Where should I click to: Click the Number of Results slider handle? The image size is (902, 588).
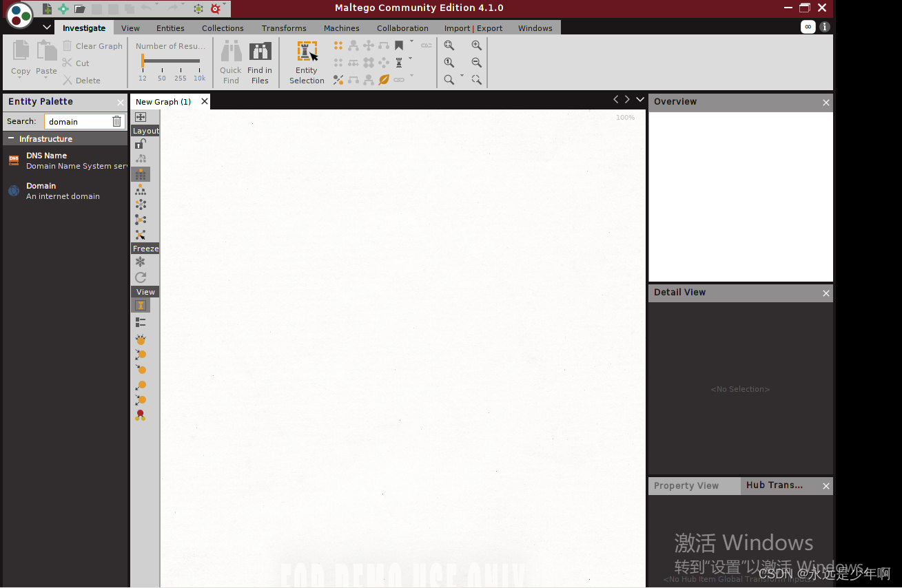coord(143,61)
